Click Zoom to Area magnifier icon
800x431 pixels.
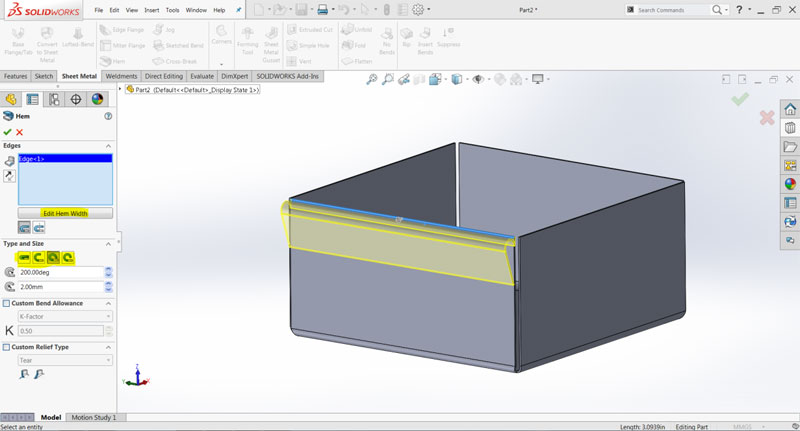pos(388,79)
